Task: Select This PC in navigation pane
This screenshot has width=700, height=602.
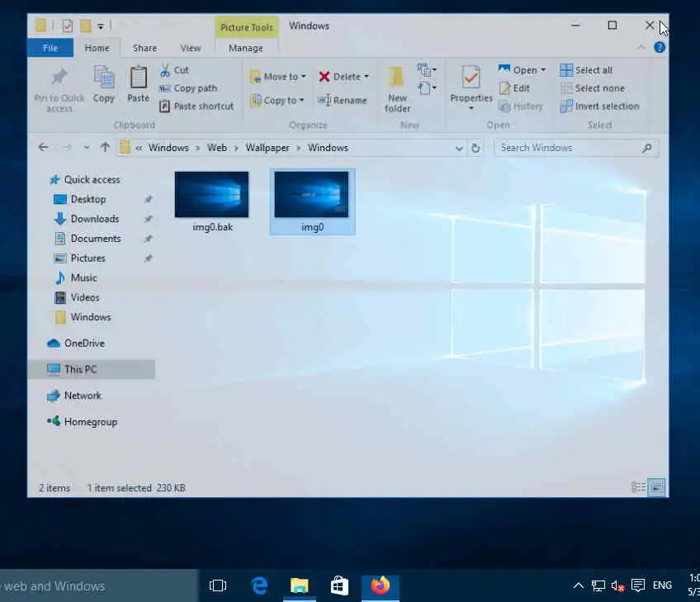Action: pyautogui.click(x=92, y=369)
